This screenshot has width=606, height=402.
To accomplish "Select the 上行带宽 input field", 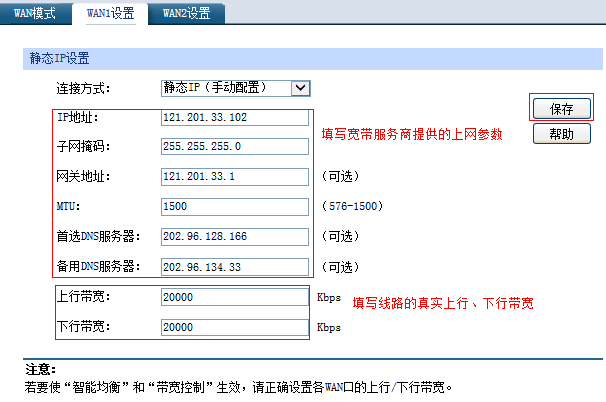I will tap(235, 298).
